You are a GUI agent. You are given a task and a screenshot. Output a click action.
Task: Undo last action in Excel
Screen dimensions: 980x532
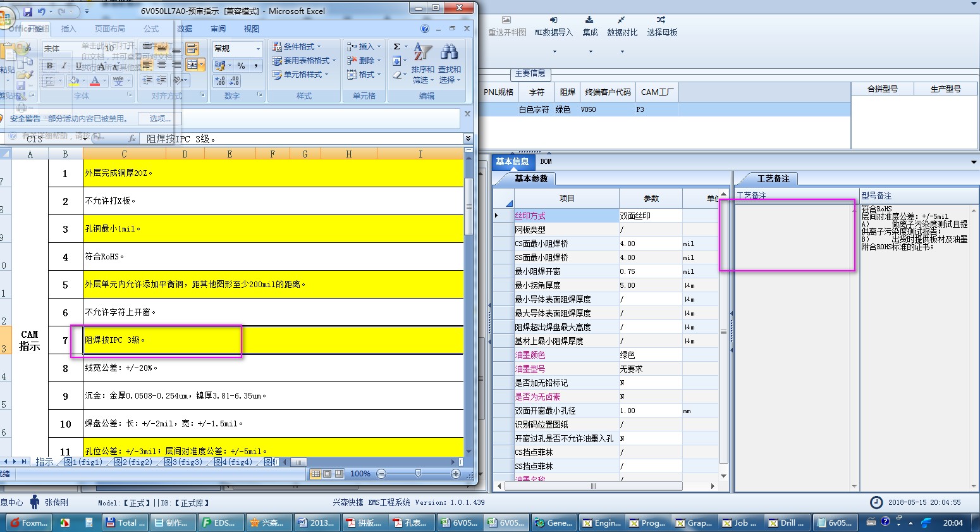(42, 11)
